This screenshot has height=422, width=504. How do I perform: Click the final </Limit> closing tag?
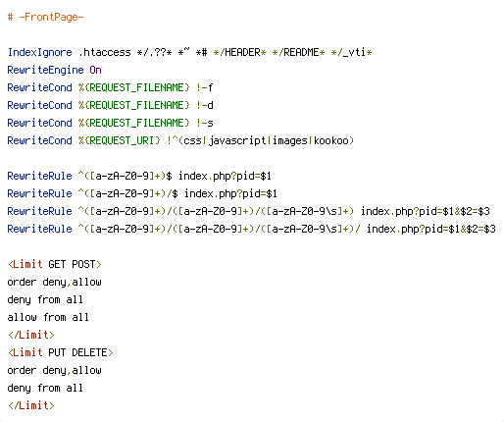[31, 405]
